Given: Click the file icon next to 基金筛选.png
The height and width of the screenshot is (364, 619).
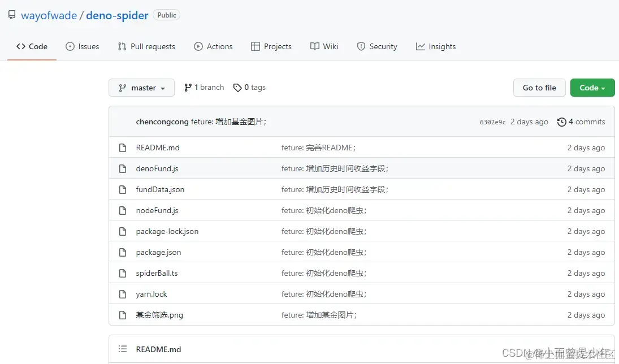Looking at the screenshot, I should (x=123, y=315).
